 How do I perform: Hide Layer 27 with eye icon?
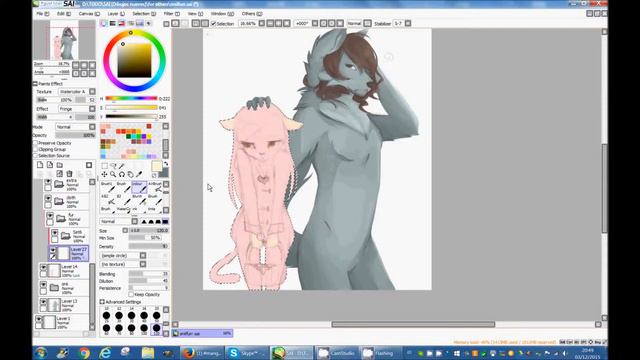pos(53,250)
